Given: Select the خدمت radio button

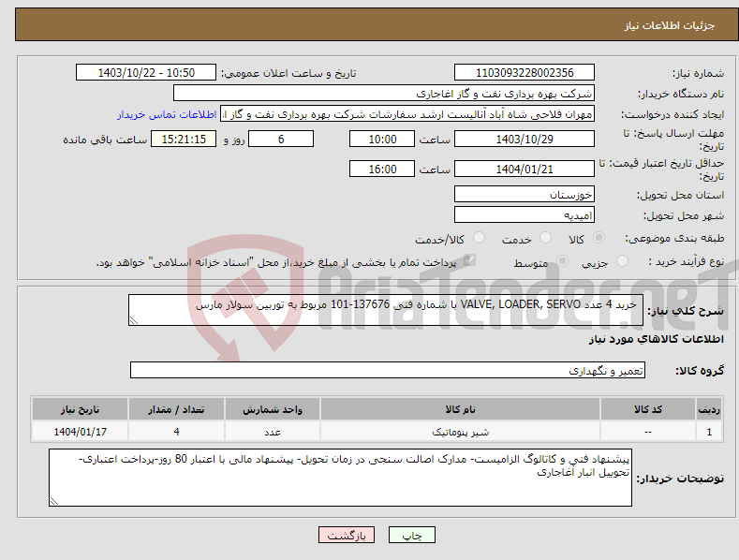Looking at the screenshot, I should click(x=545, y=238).
